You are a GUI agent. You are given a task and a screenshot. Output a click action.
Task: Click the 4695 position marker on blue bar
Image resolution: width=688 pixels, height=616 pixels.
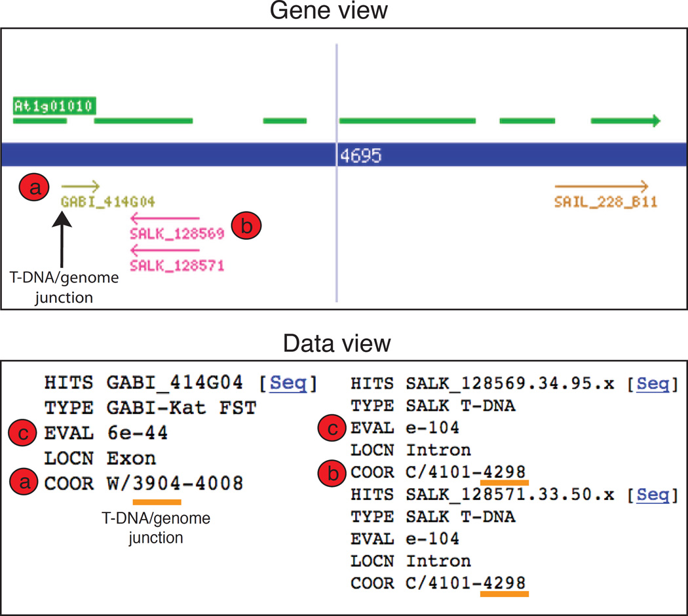pos(360,155)
